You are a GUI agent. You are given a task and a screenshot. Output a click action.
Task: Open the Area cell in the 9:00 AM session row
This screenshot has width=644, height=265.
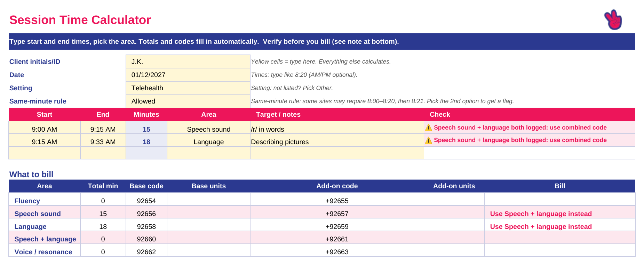pyautogui.click(x=209, y=127)
